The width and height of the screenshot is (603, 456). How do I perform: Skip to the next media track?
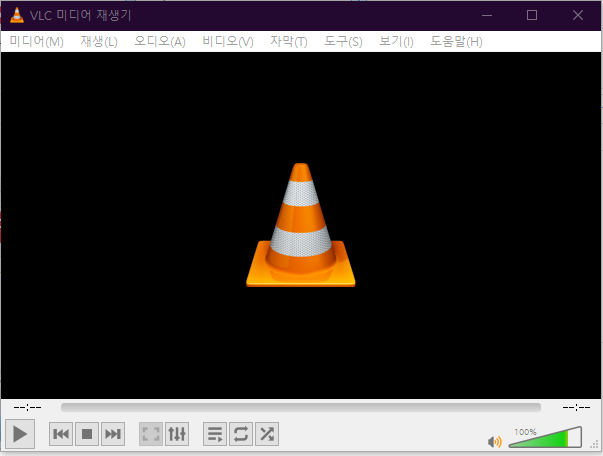(x=113, y=434)
